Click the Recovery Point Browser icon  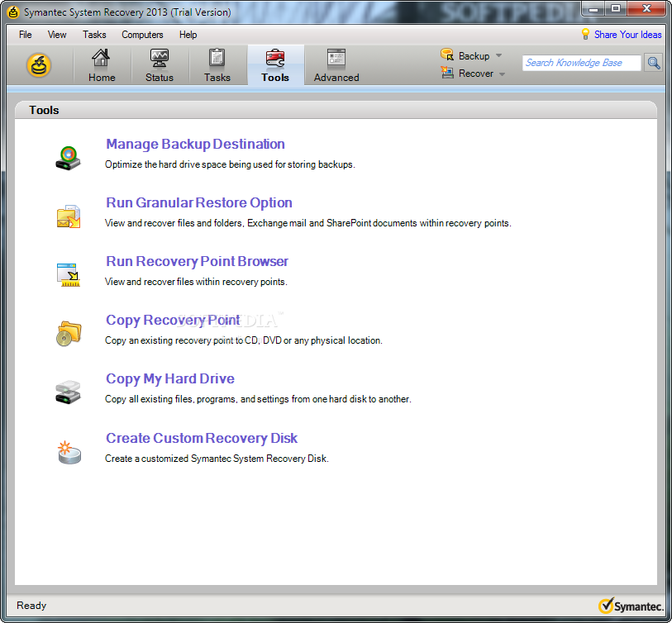(69, 274)
